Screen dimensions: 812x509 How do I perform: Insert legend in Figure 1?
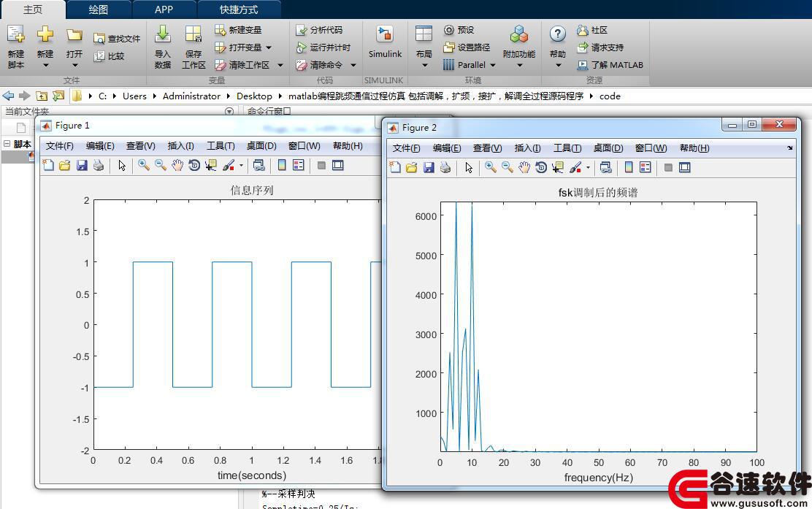coord(298,165)
